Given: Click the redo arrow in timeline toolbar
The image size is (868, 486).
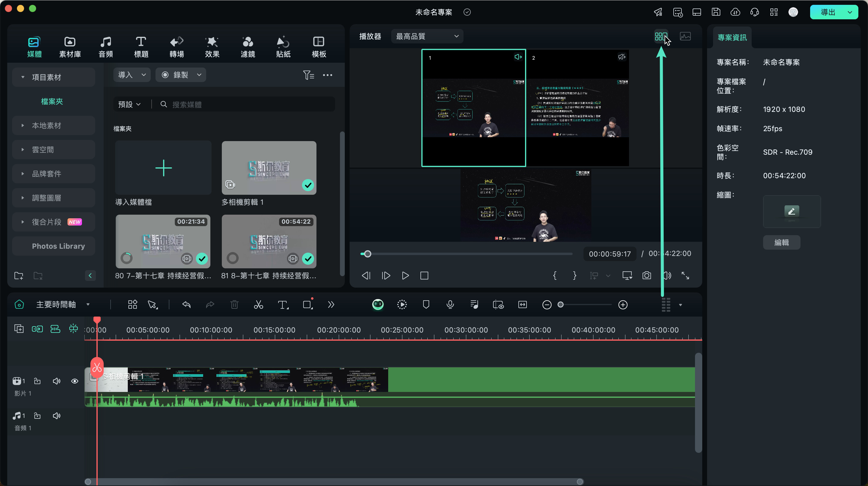Looking at the screenshot, I should point(210,305).
